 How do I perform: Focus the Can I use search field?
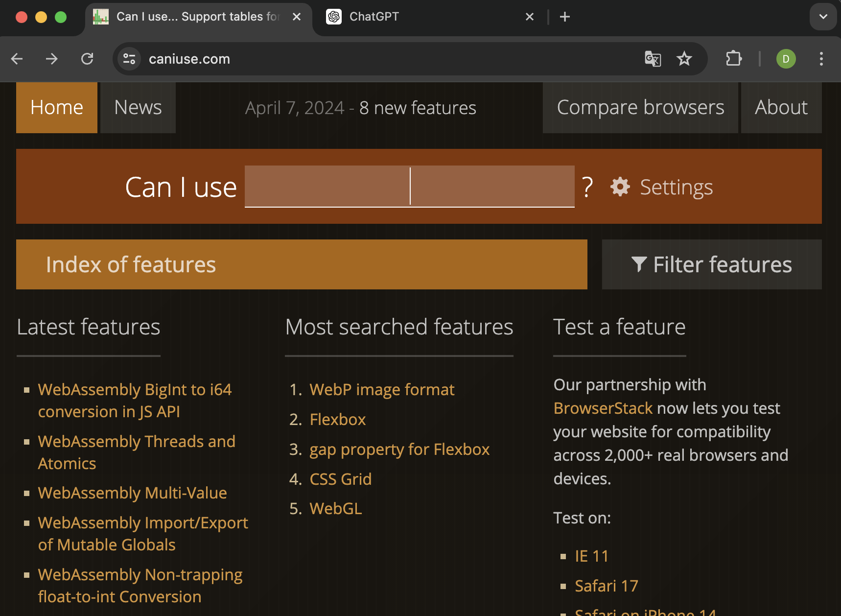click(410, 187)
